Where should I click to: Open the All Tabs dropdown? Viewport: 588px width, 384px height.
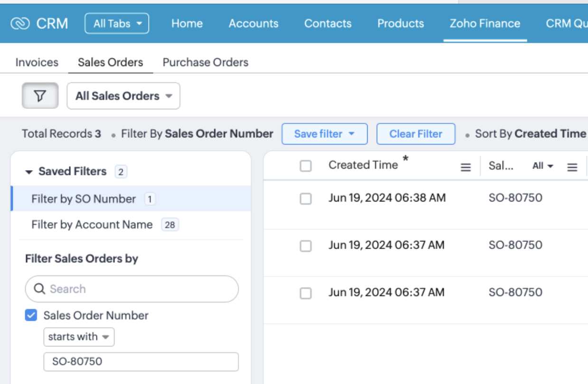point(117,23)
